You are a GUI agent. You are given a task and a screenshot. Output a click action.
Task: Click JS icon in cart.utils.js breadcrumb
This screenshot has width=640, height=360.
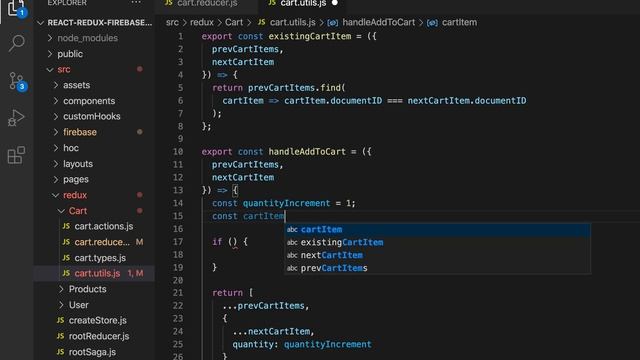[262, 22]
